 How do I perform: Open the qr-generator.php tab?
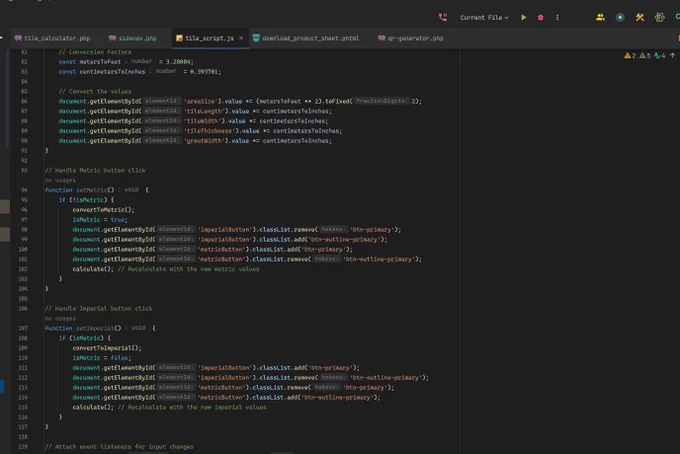pyautogui.click(x=410, y=38)
